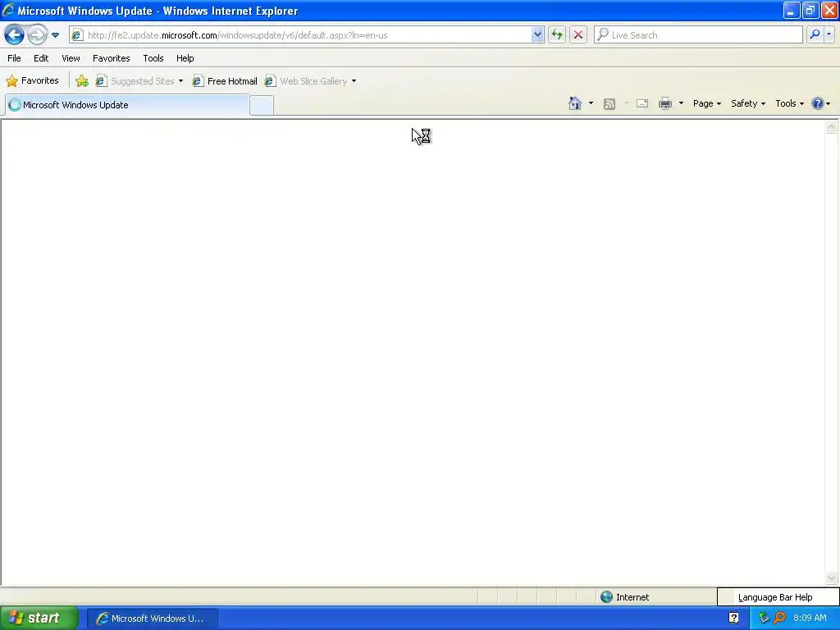
Task: Click the Internet zone status bar indicator
Action: tap(624, 597)
